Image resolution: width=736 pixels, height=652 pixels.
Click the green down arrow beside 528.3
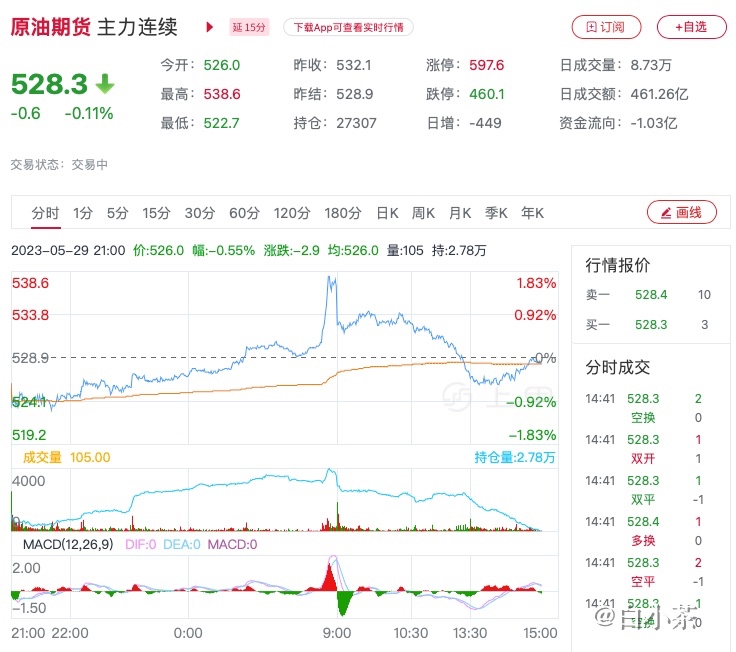(x=105, y=84)
